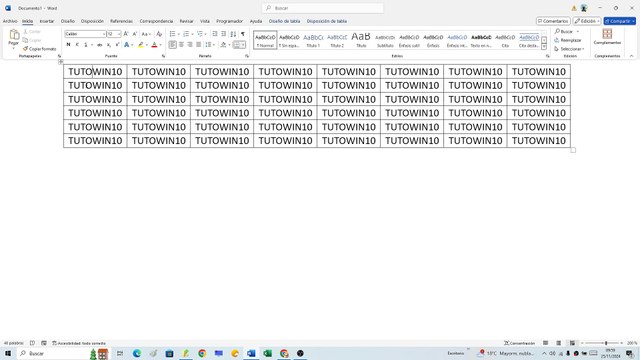This screenshot has width=640, height=360.
Task: Click Copiar formato painter
Action: tap(40, 49)
